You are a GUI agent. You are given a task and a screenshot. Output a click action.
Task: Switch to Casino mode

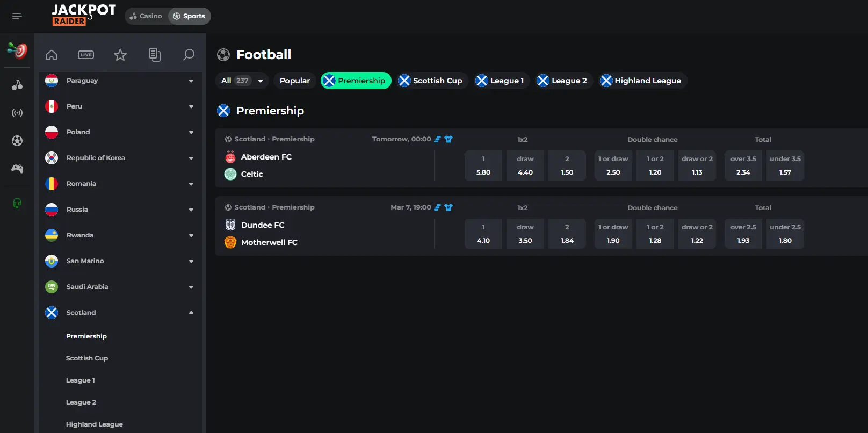(x=146, y=16)
